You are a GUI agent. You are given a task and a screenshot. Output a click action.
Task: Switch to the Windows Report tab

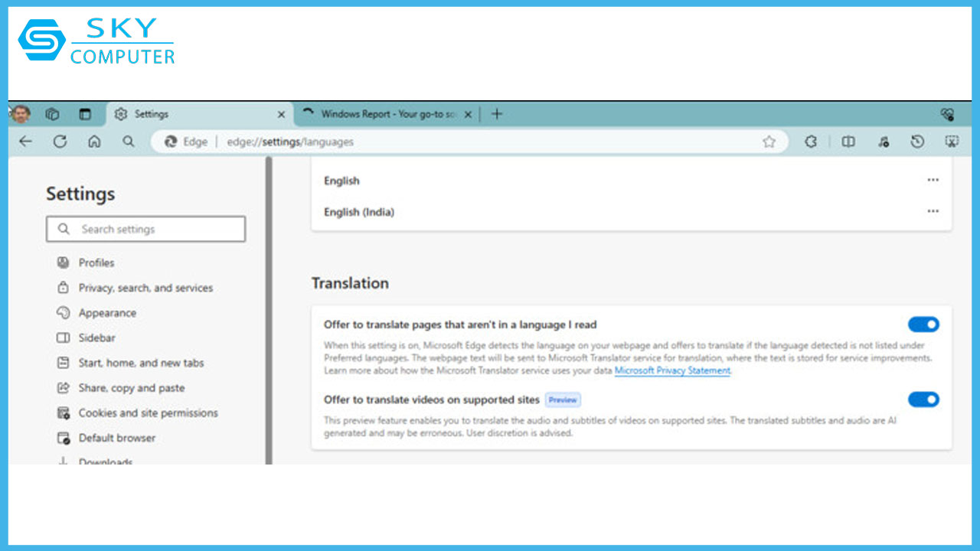387,114
